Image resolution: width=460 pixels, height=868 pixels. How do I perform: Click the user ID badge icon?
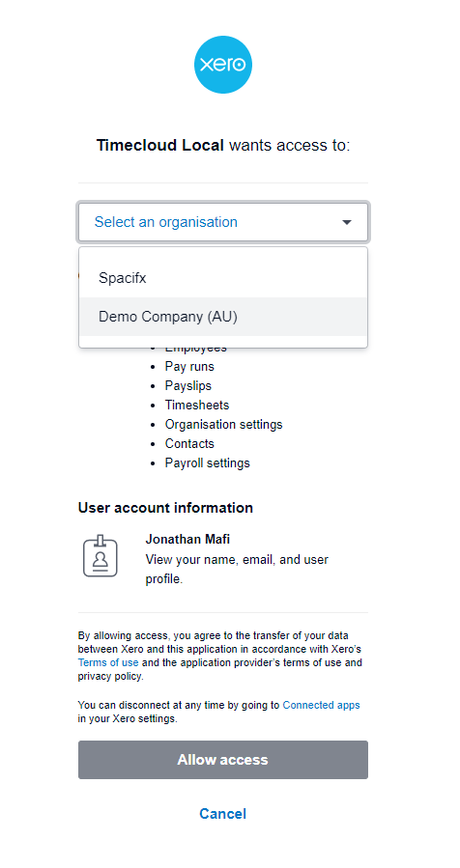101,556
